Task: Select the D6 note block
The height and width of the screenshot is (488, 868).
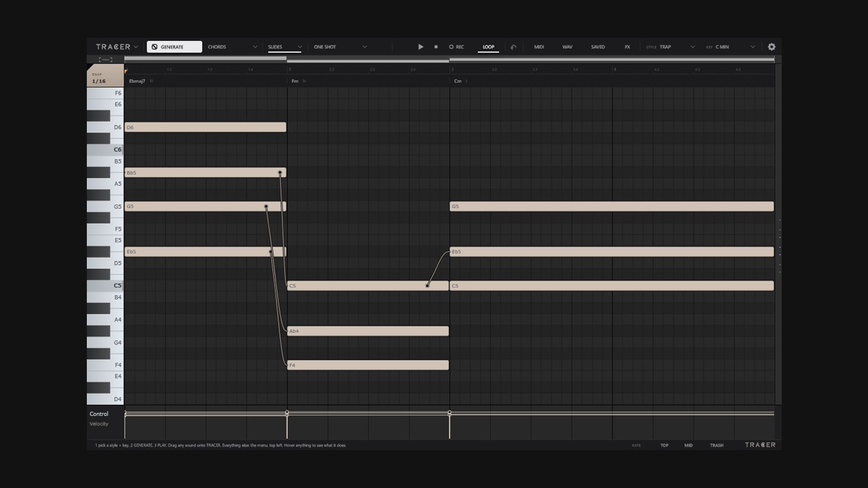Action: click(205, 127)
